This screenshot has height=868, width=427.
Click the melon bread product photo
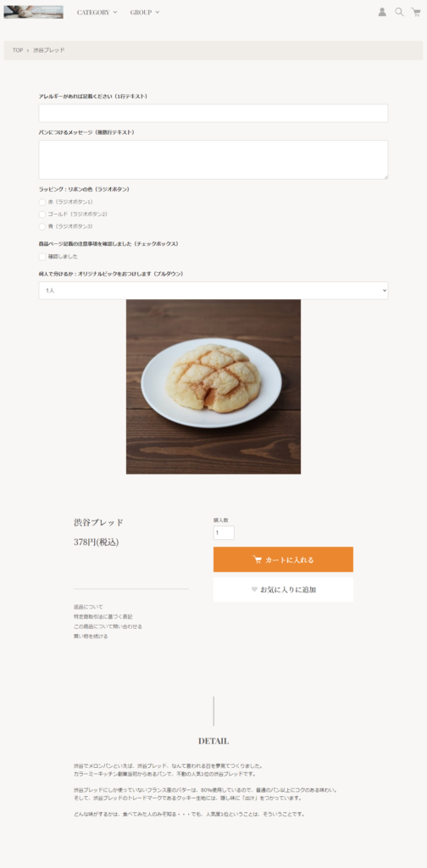[x=213, y=387]
